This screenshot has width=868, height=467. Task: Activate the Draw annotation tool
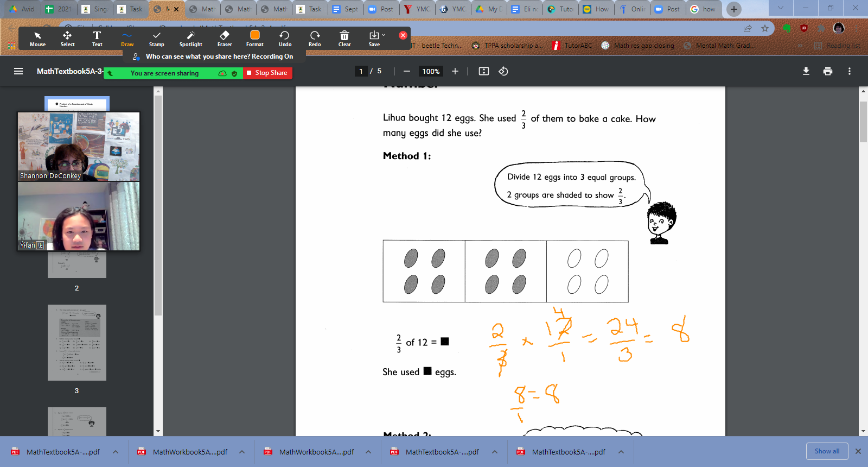pyautogui.click(x=127, y=39)
